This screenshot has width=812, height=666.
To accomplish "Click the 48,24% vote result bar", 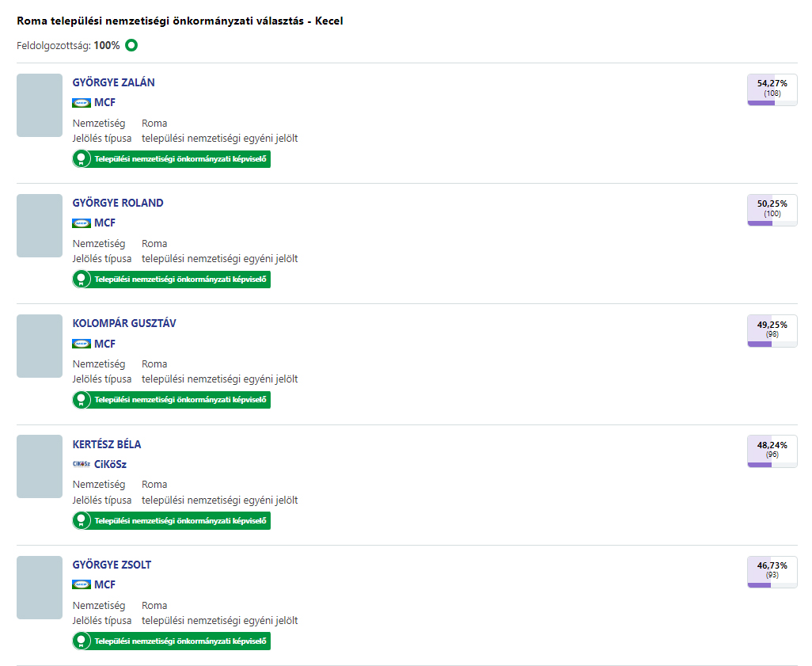I will (772, 451).
